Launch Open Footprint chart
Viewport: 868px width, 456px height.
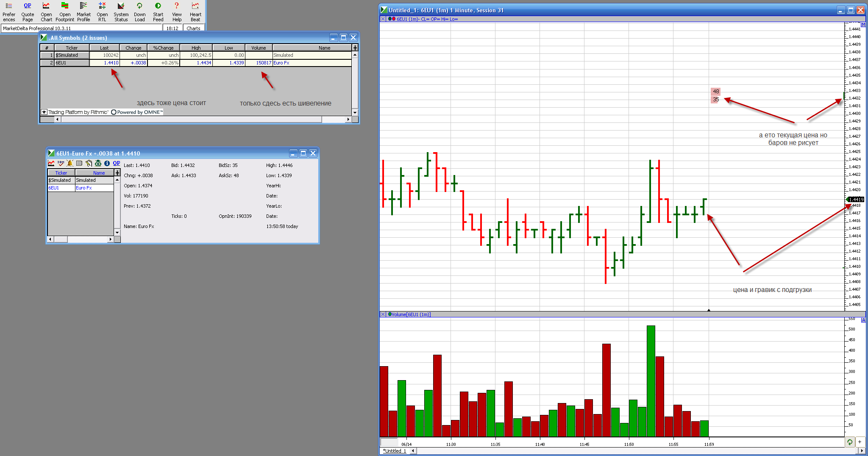[65, 11]
